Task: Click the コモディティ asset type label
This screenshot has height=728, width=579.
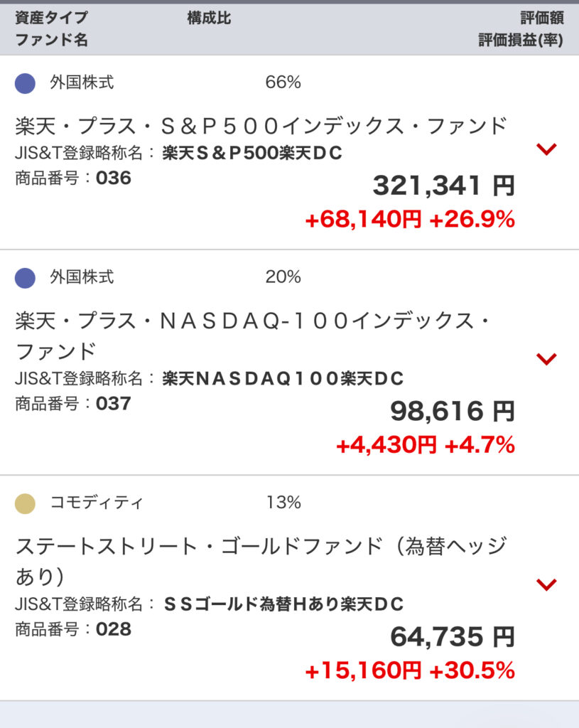Action: [x=97, y=503]
